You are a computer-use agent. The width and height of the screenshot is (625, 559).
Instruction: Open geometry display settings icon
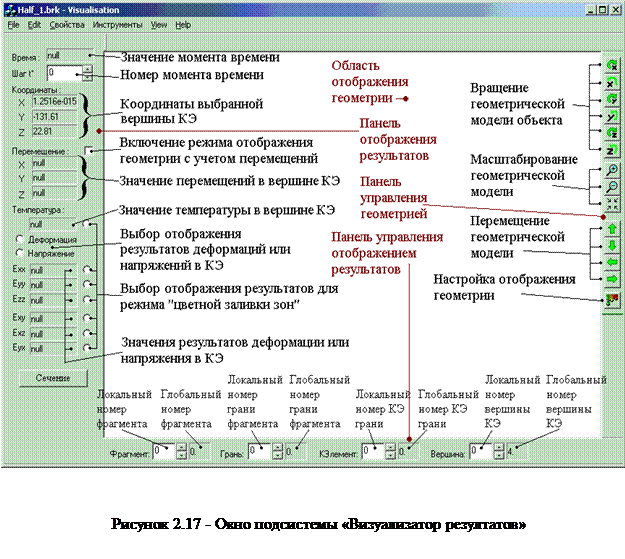(x=612, y=300)
